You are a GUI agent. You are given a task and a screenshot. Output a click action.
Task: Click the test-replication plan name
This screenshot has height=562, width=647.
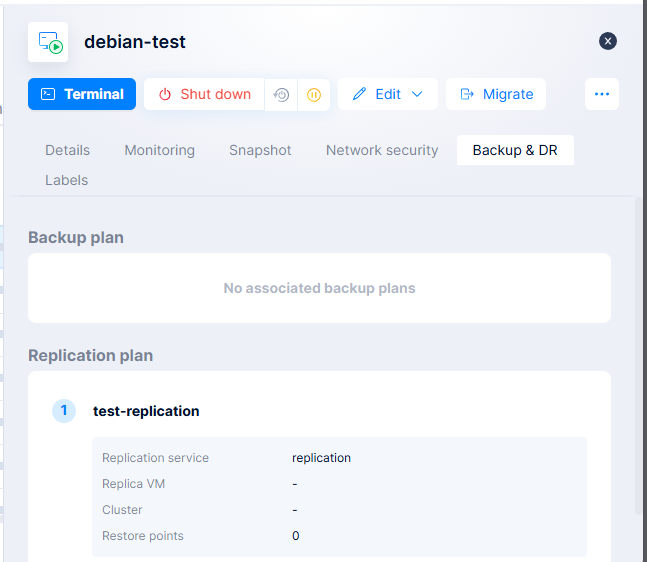pyautogui.click(x=146, y=411)
